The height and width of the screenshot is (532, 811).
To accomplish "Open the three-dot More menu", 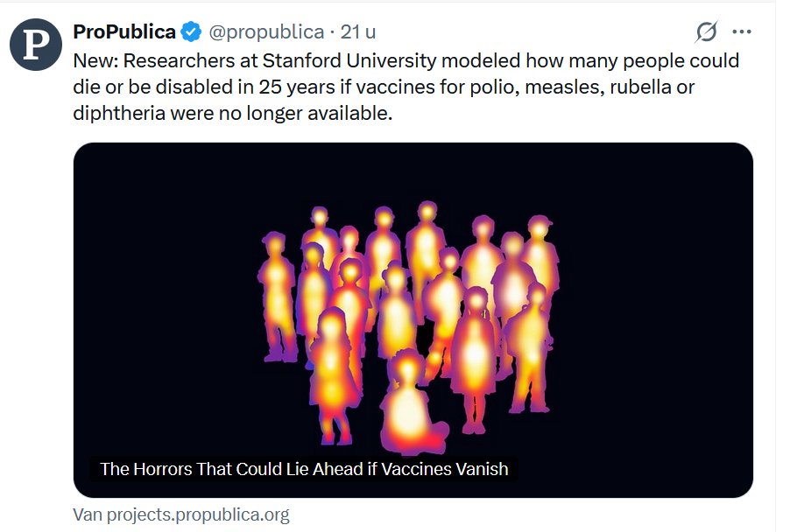I will pos(742,32).
